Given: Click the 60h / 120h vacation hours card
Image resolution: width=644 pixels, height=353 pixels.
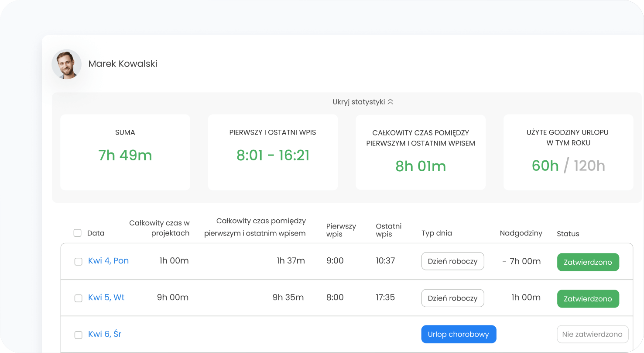Looking at the screenshot, I should [x=568, y=152].
